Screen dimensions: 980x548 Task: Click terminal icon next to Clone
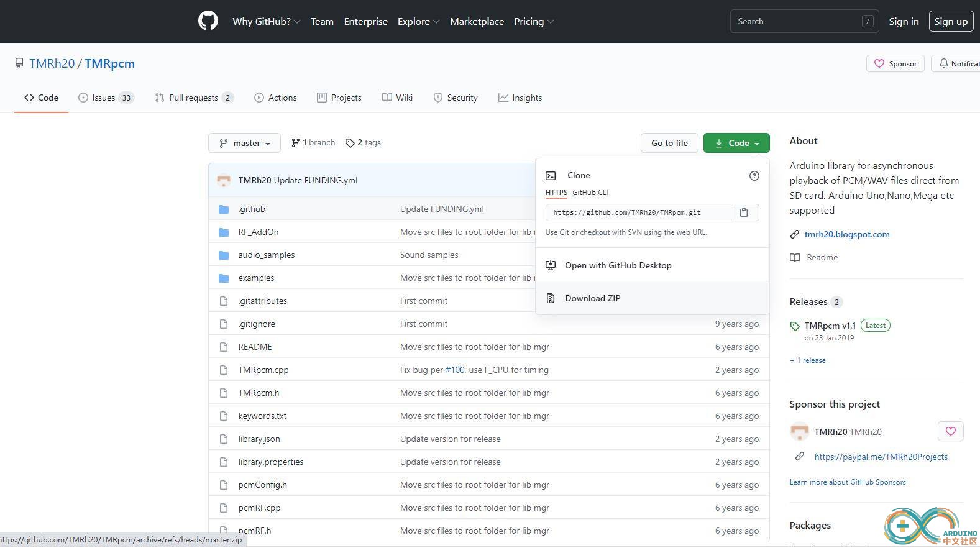(551, 176)
